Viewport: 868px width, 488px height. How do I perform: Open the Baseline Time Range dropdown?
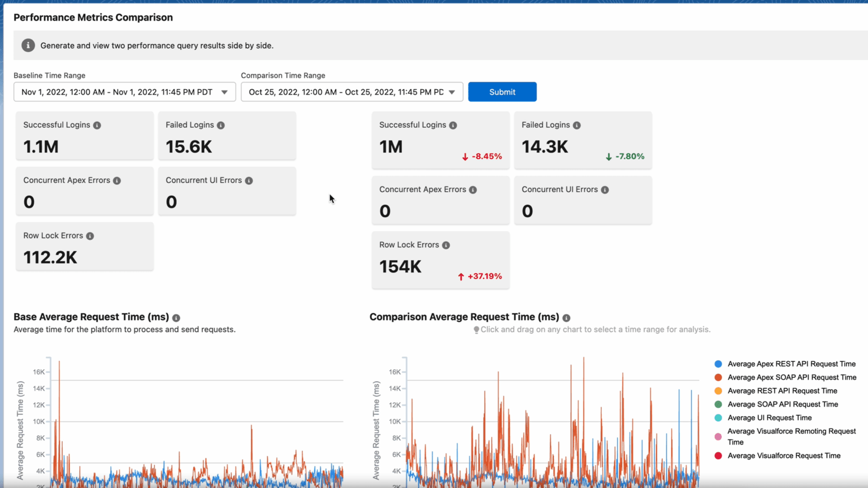pos(124,92)
